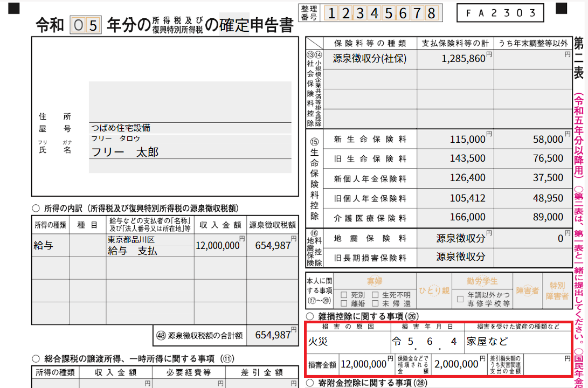This screenshot has height=388, width=588.
Task: Check the 生死不明 checkbox
Action: click(375, 295)
